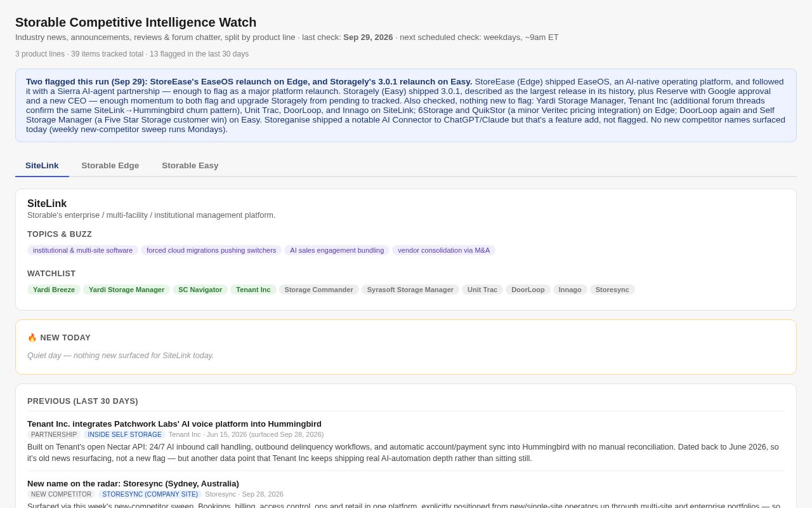Click the Storesync watchlist chip
Image resolution: width=812 pixels, height=508 pixels.
[x=612, y=290]
